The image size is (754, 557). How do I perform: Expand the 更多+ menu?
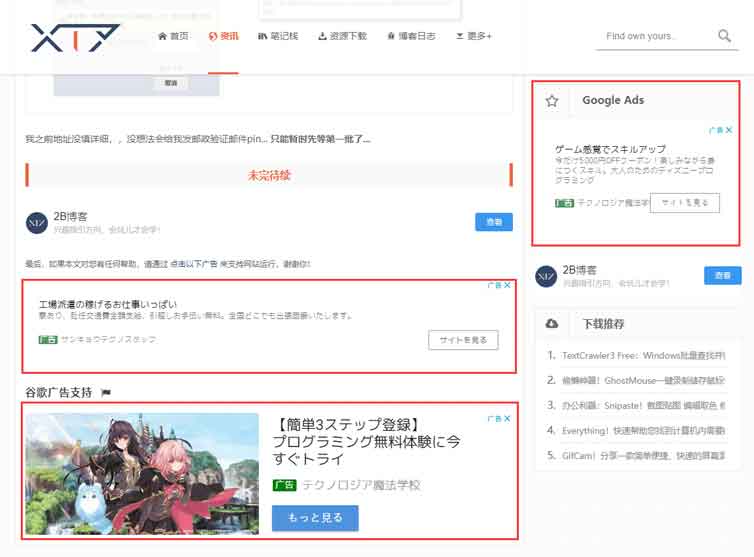pyautogui.click(x=474, y=36)
